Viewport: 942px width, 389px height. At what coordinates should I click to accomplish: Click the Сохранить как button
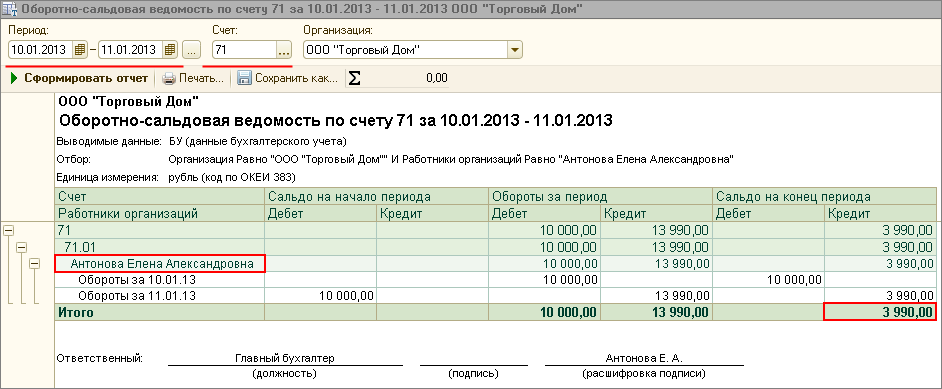(x=288, y=78)
